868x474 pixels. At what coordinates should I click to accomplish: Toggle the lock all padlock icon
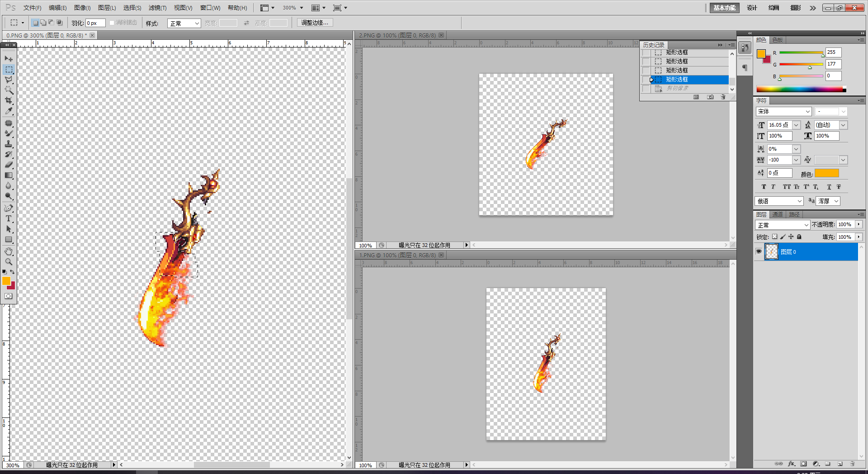point(799,237)
